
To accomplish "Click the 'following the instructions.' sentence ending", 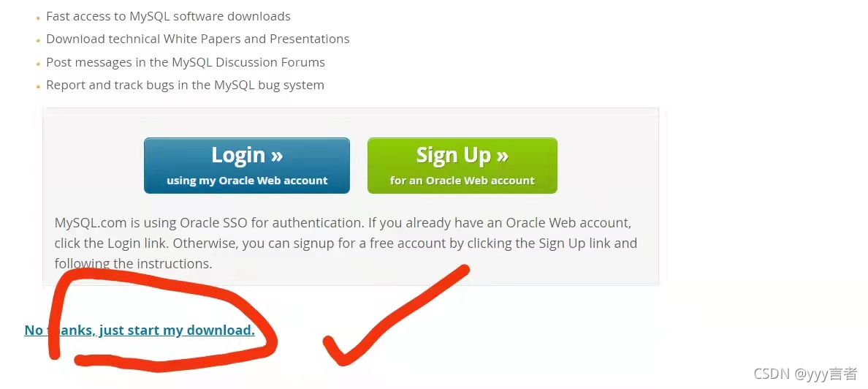I will 134,263.
